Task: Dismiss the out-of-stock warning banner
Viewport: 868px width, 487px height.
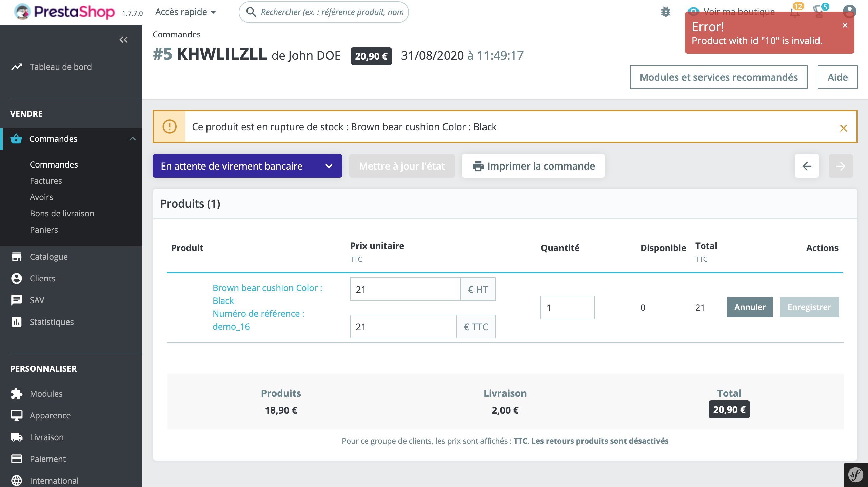Action: coord(843,128)
